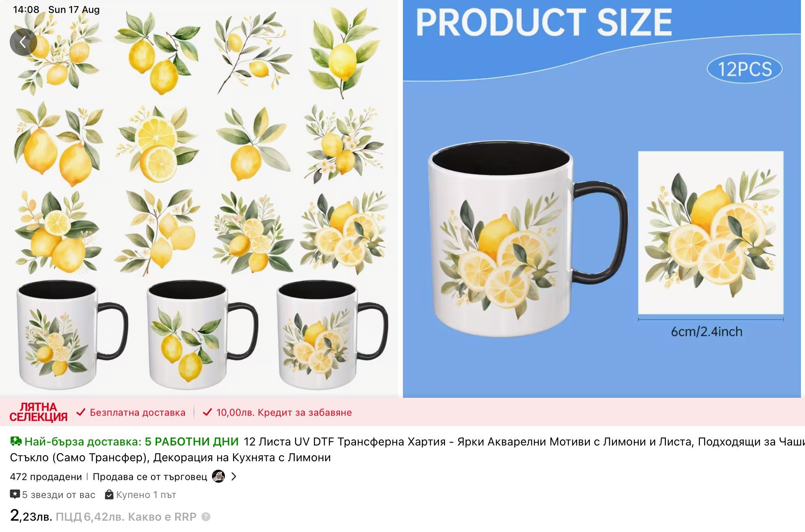
Task: Click the Най-бърза доставка: 5 РАБОТНИ ДНИ text
Action: click(131, 441)
